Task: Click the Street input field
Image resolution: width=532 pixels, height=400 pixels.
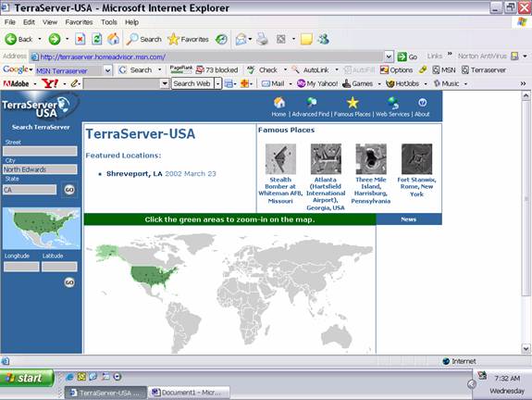Action: click(x=40, y=151)
